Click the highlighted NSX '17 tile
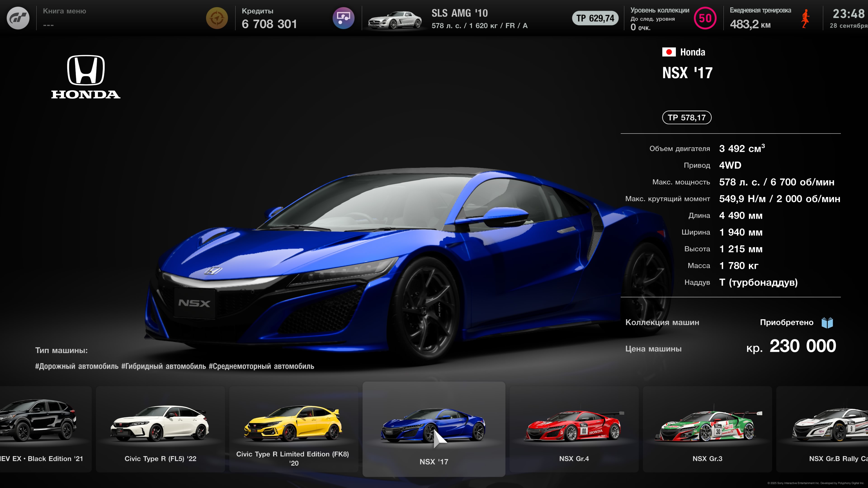868x488 pixels. [x=434, y=429]
